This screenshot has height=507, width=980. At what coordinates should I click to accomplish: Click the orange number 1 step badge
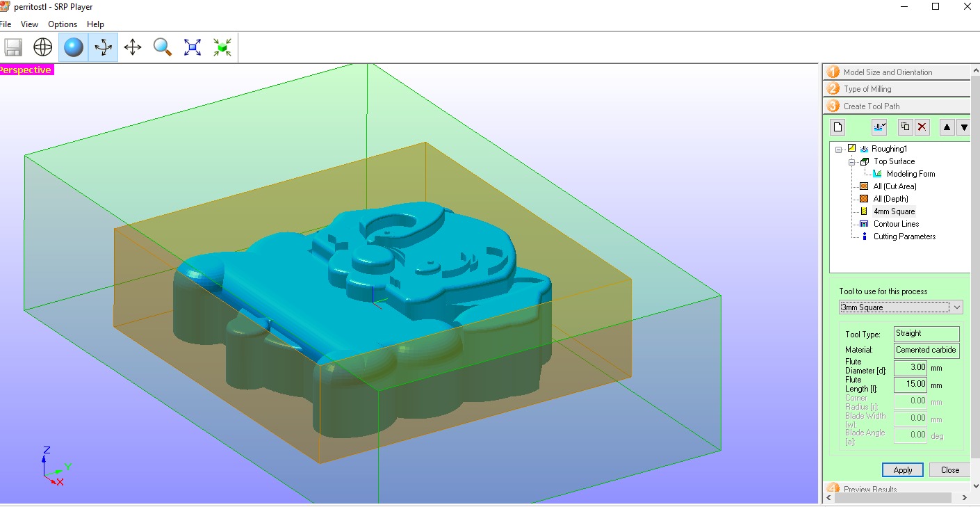(x=833, y=72)
